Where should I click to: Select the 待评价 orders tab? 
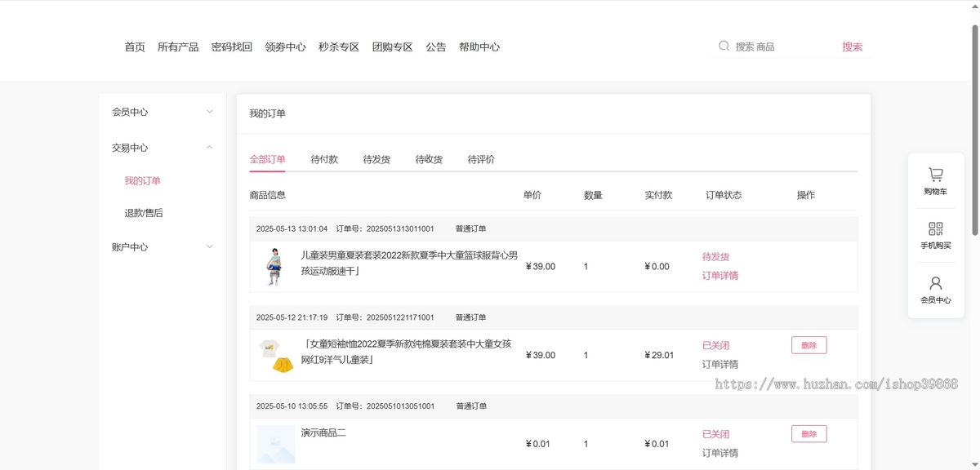coord(481,159)
